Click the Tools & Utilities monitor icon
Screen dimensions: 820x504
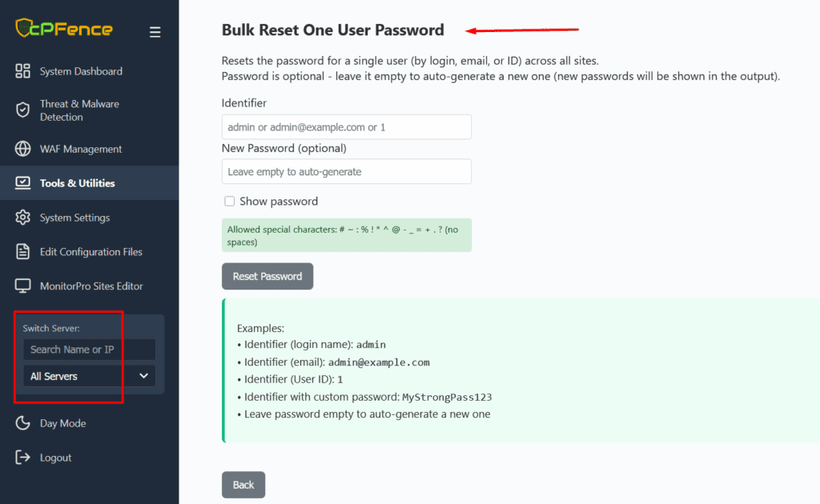click(23, 183)
